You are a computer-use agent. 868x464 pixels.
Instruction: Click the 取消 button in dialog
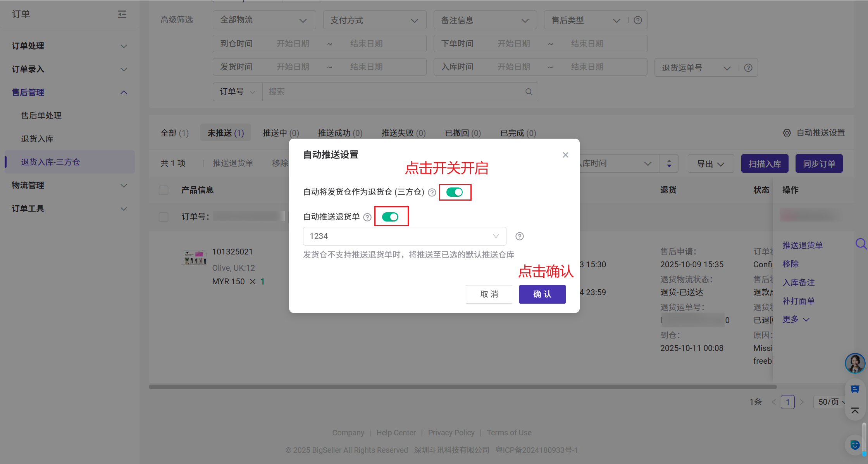489,294
